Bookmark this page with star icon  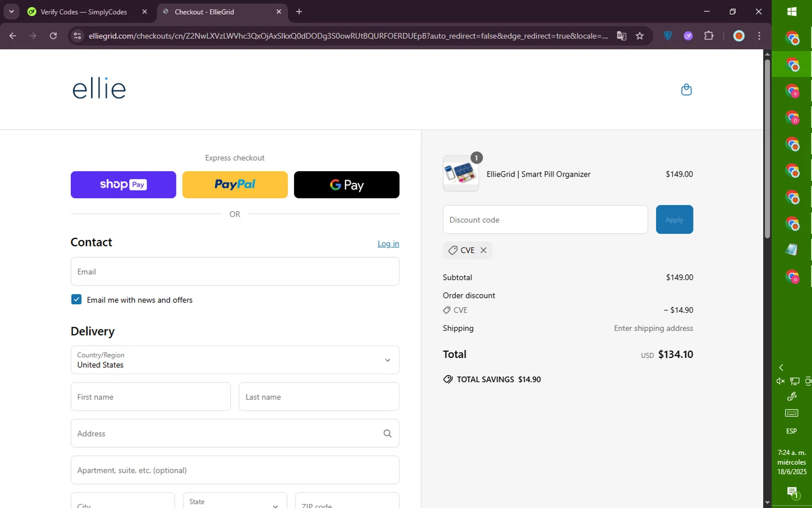click(x=640, y=36)
